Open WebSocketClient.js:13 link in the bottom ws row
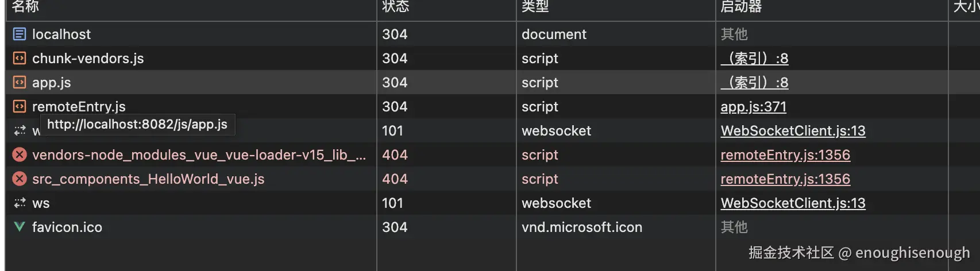Image resolution: width=980 pixels, height=271 pixels. point(793,203)
